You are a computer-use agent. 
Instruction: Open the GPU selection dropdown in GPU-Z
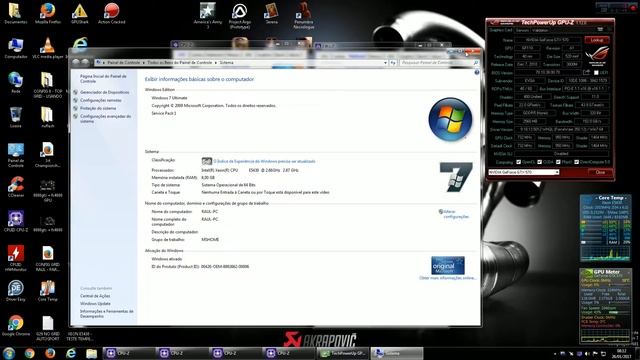point(524,172)
